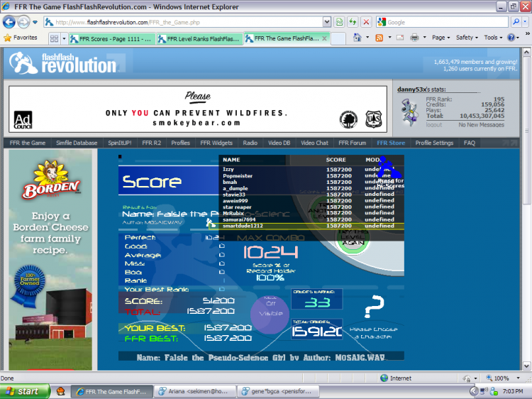Click the question mark choose character icon
The image size is (532, 399).
point(374,306)
